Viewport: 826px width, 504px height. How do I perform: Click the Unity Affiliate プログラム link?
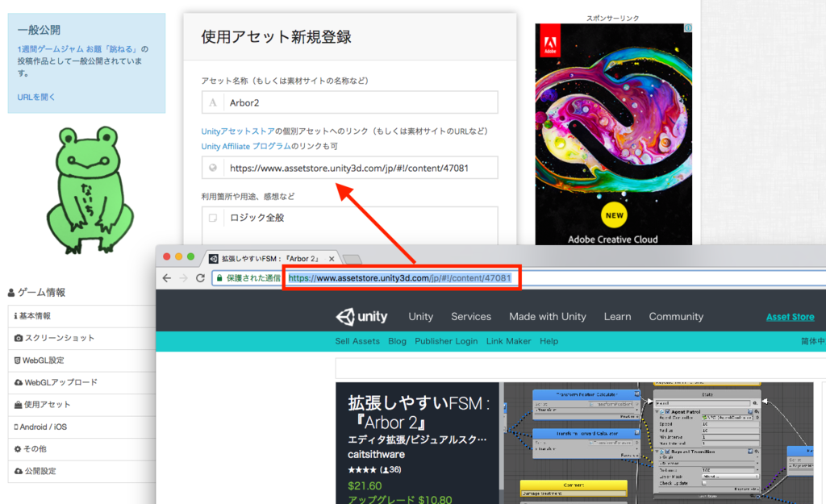coord(246,146)
